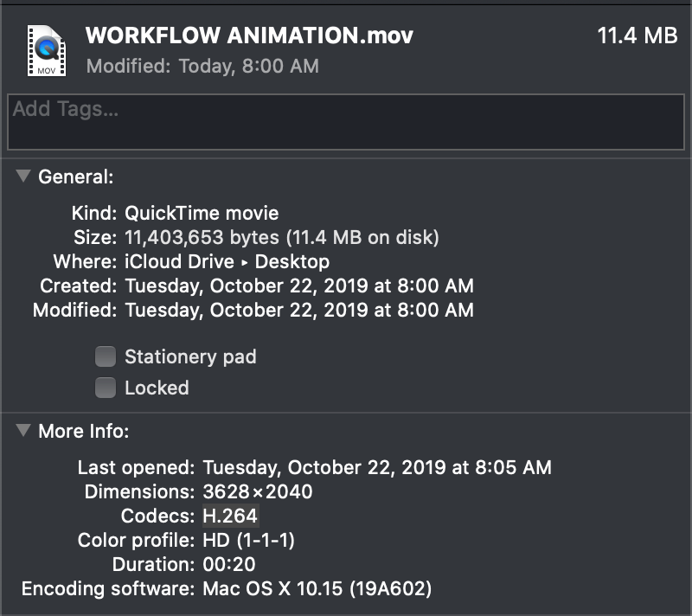Click the Add Tags input field
The image size is (692, 616).
346,122
